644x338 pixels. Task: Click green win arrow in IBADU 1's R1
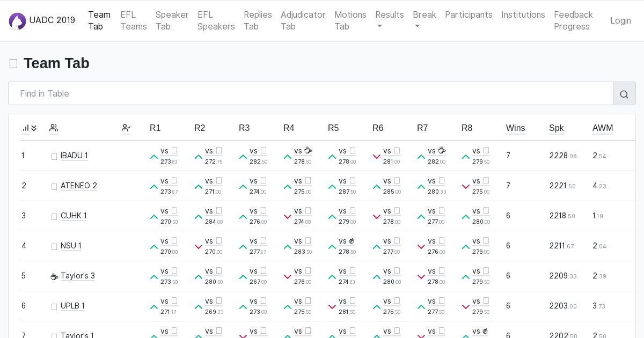coord(154,157)
